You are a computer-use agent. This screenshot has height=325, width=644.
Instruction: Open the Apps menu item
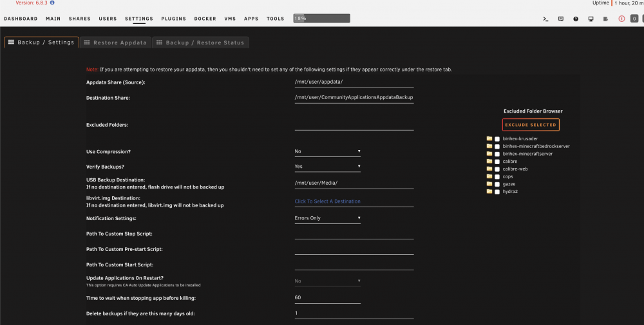251,19
